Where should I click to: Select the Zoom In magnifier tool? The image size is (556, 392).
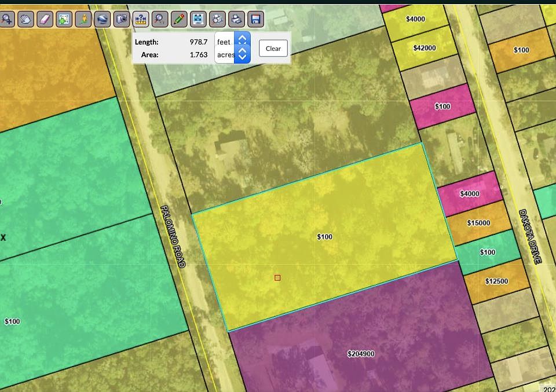coord(7,19)
